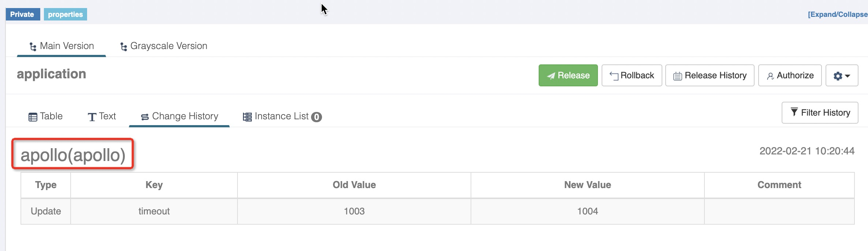Viewport: 868px width, 251px height.
Task: Click the table grid icon beside Table
Action: point(32,116)
